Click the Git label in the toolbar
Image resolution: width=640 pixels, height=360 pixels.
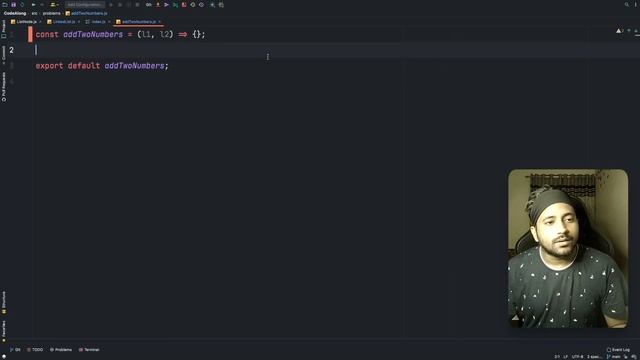149,5
